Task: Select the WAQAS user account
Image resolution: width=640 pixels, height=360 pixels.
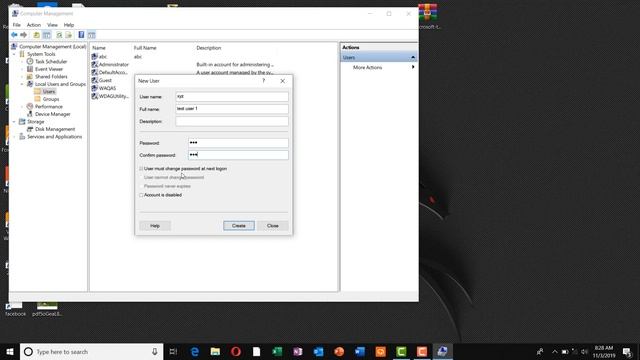Action: [x=107, y=88]
